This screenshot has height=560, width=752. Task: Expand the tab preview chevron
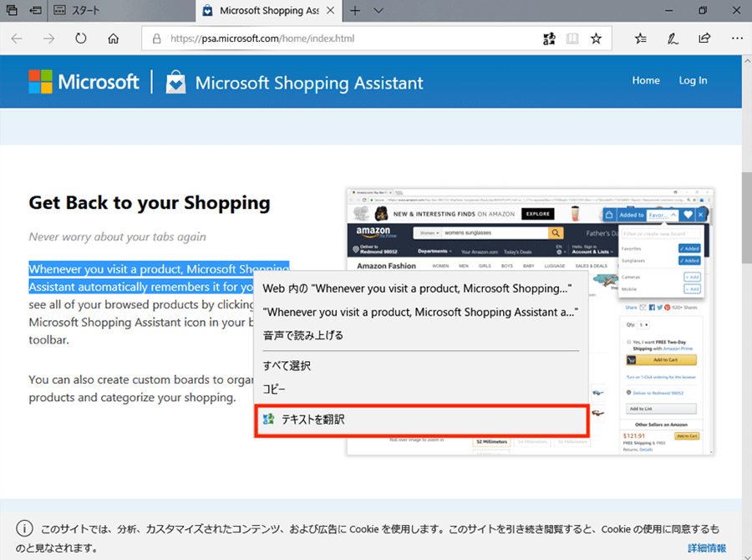(379, 11)
